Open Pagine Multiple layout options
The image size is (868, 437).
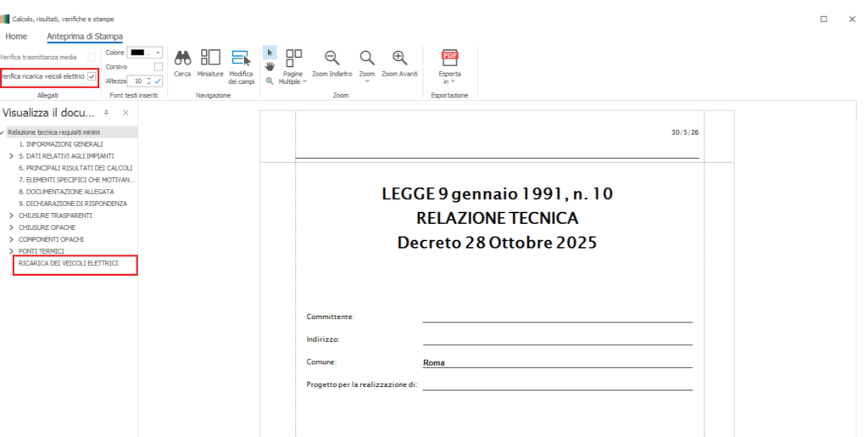coord(292,67)
